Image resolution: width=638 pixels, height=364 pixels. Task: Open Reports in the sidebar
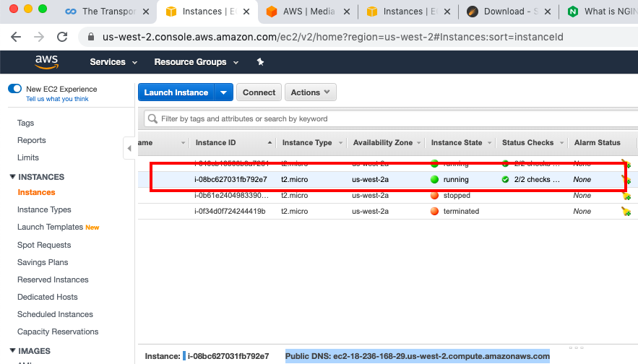pos(31,140)
